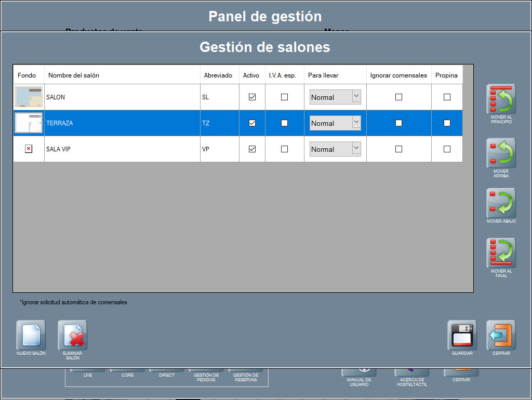Save changes with the Guardar floppy icon
Screen dimensions: 532x400
(x=462, y=335)
